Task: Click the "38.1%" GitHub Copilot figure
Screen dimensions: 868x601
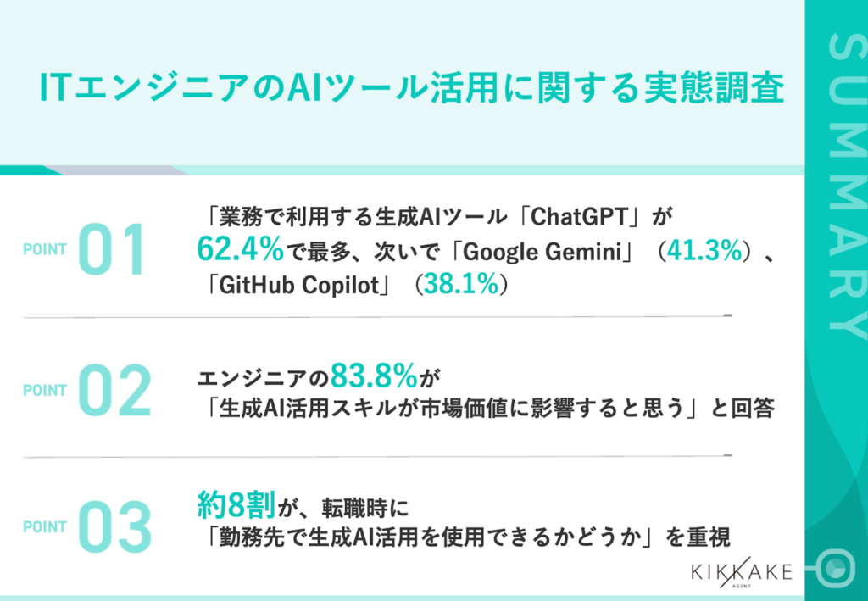Action: (461, 286)
